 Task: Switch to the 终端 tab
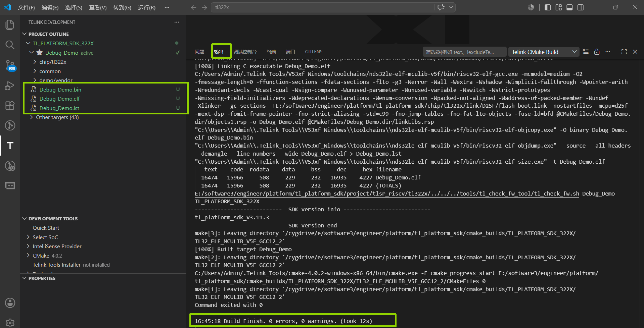(271, 52)
